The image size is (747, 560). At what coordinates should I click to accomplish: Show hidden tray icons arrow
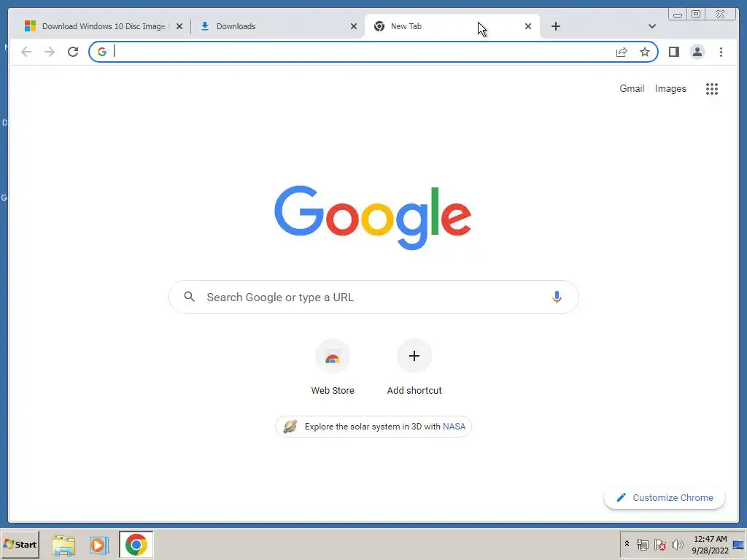(627, 543)
